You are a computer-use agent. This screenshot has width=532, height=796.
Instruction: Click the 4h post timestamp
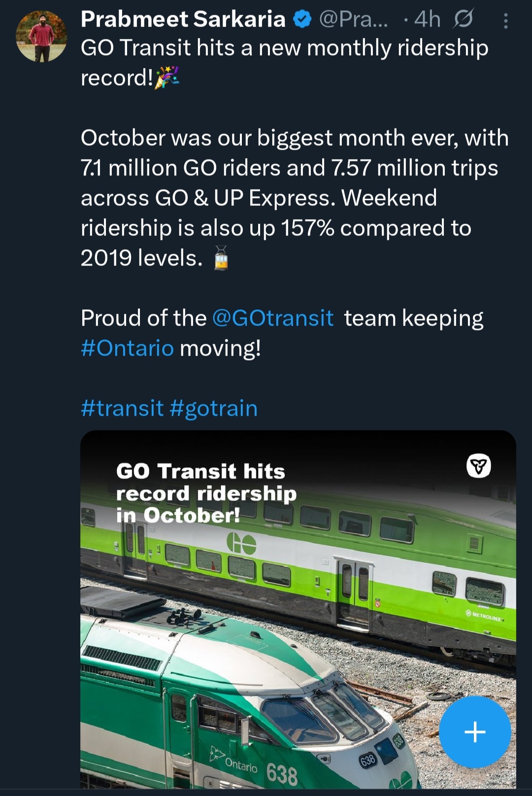427,20
